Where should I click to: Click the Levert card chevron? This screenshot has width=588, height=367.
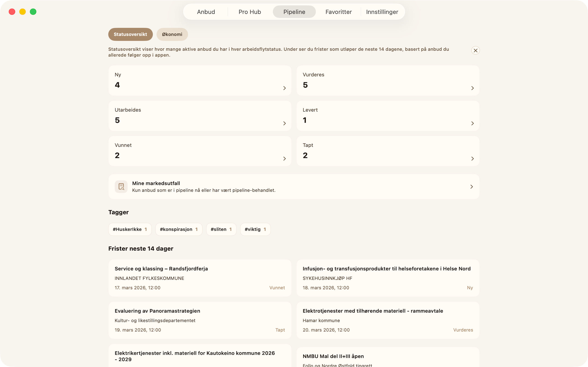tap(472, 123)
